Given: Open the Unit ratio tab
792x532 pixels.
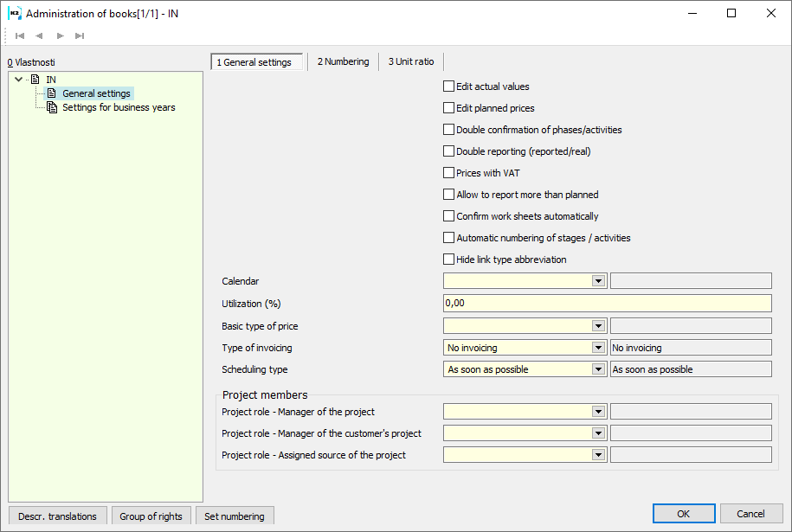Looking at the screenshot, I should tap(411, 61).
